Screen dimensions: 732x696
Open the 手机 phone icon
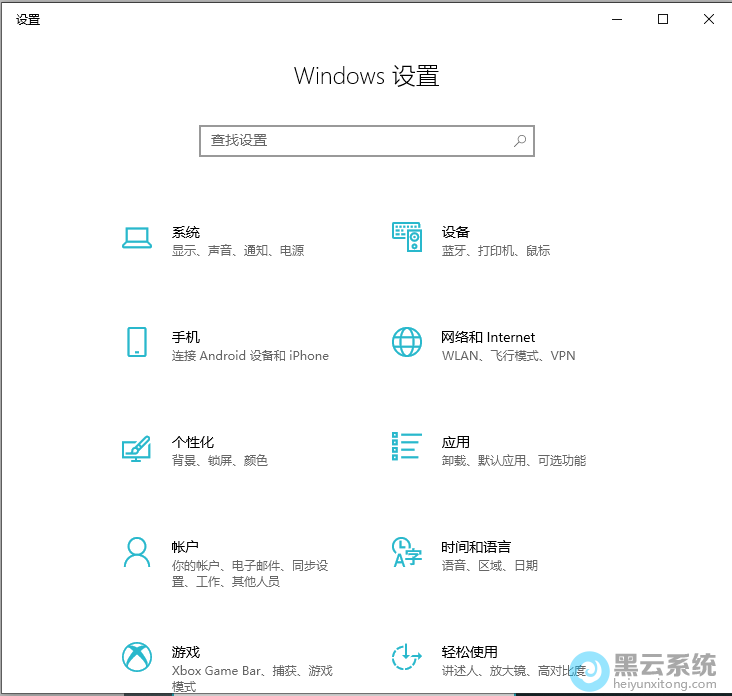(137, 342)
